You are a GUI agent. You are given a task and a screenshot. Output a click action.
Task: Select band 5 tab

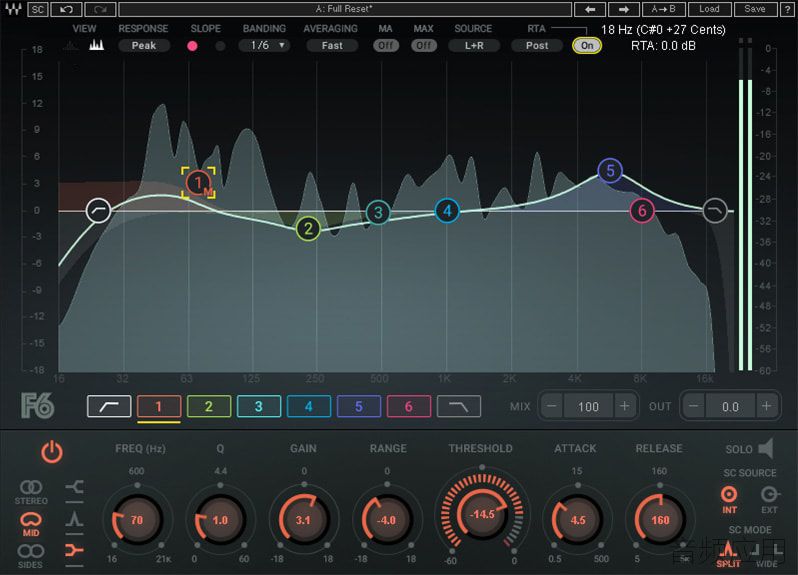click(x=358, y=407)
